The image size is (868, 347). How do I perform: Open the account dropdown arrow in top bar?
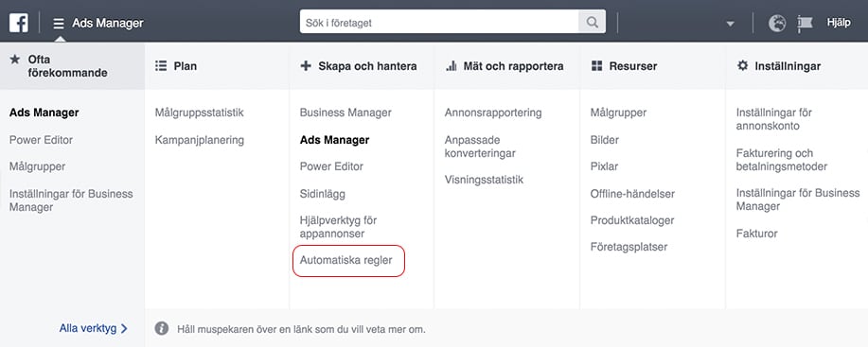(730, 24)
